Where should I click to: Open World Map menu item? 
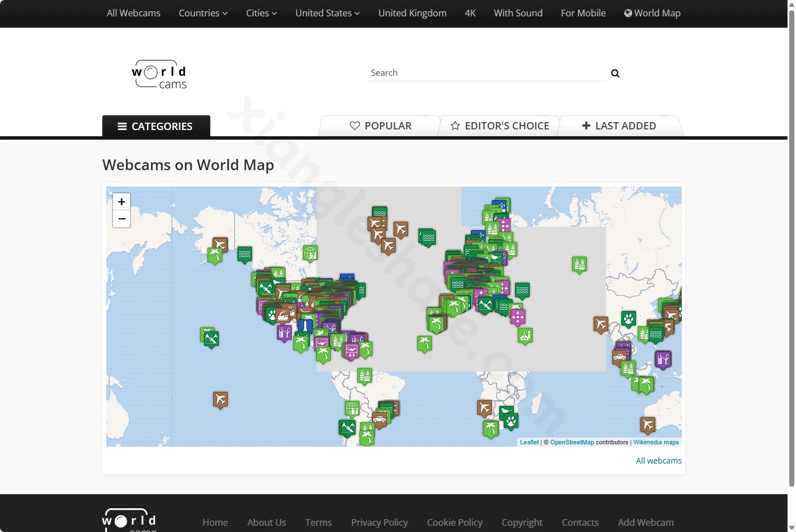(x=652, y=13)
